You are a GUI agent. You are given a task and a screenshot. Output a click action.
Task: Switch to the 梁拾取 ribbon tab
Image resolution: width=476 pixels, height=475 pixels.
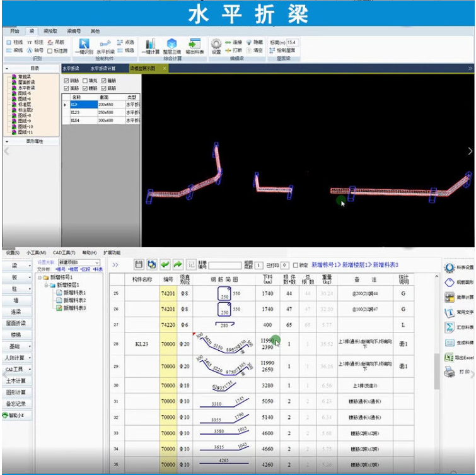(50, 30)
